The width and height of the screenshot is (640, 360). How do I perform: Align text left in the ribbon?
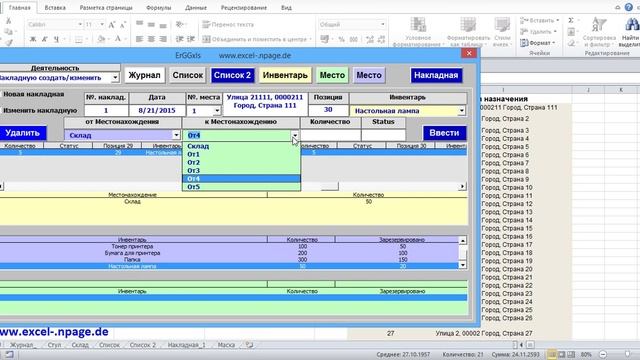coord(139,39)
